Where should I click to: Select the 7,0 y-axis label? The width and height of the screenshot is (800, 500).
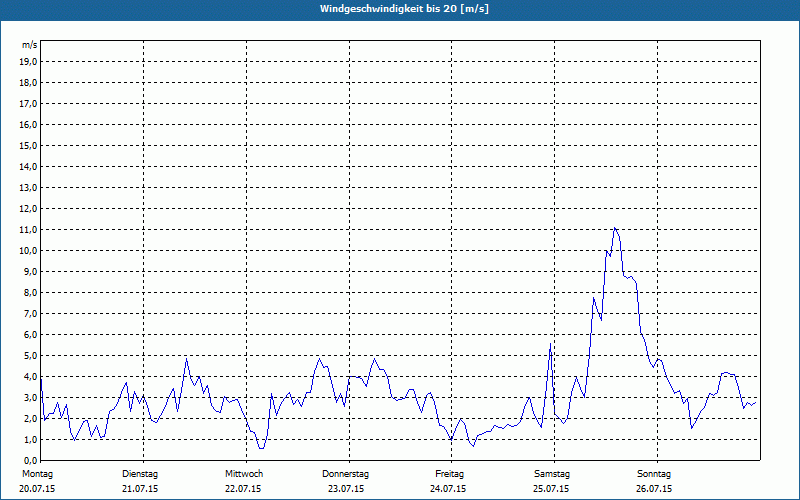click(x=30, y=313)
